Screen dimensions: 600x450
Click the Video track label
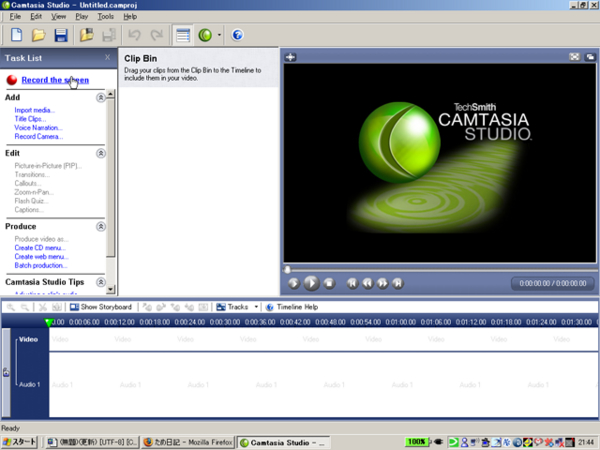pyautogui.click(x=28, y=339)
